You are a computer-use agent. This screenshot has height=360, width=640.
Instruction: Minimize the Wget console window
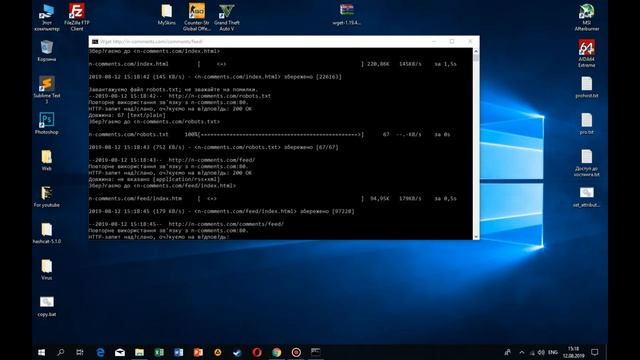point(434,41)
